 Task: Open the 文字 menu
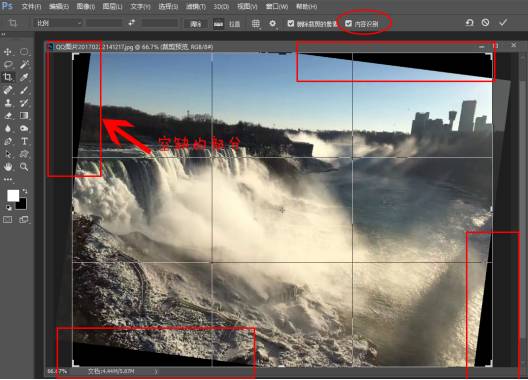(x=140, y=6)
